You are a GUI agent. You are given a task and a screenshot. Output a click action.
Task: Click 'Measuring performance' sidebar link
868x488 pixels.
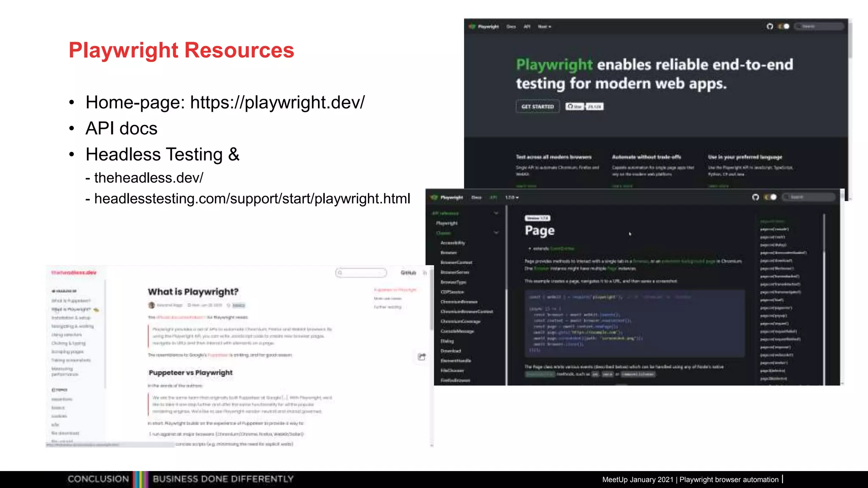[65, 372]
